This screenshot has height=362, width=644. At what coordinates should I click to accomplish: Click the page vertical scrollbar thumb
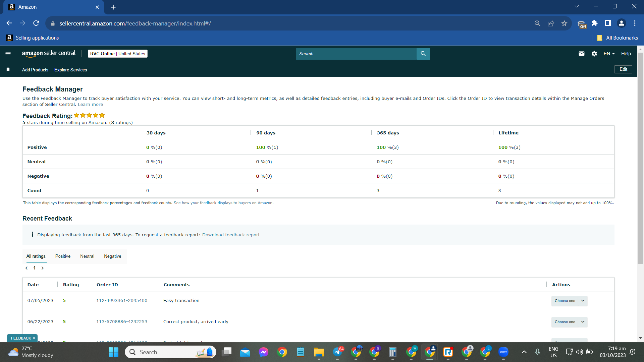click(x=640, y=158)
